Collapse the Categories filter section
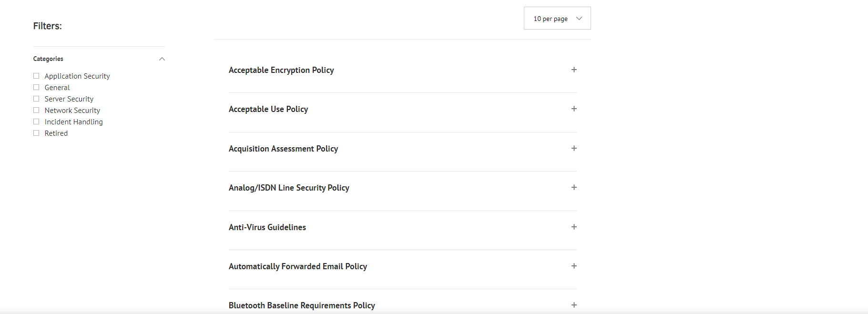This screenshot has width=868, height=314. click(162, 59)
